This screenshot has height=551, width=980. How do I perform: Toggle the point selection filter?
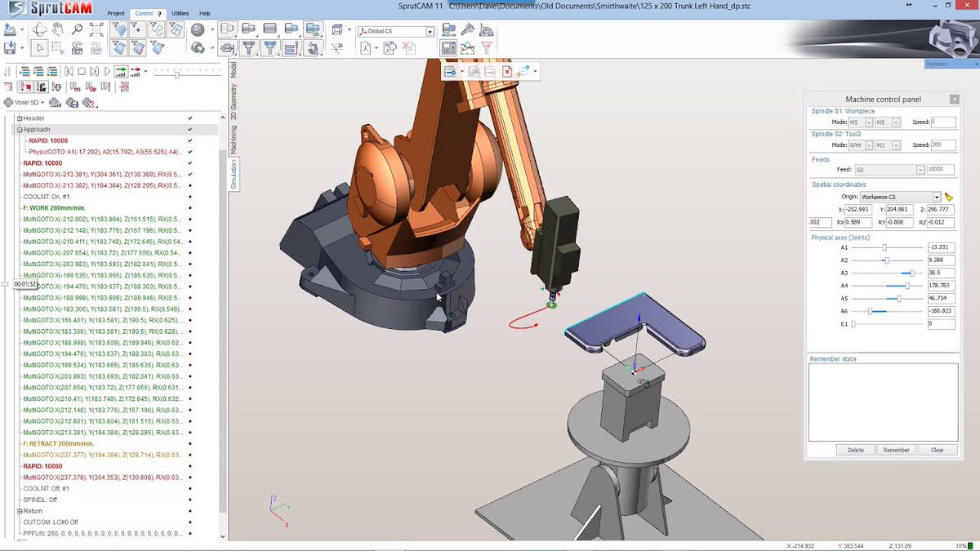137,29
